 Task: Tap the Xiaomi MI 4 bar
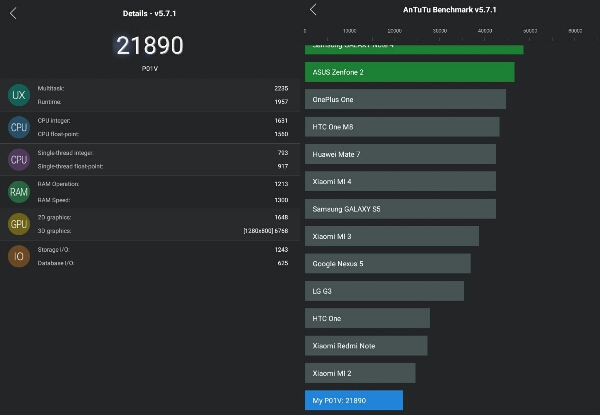[401, 181]
